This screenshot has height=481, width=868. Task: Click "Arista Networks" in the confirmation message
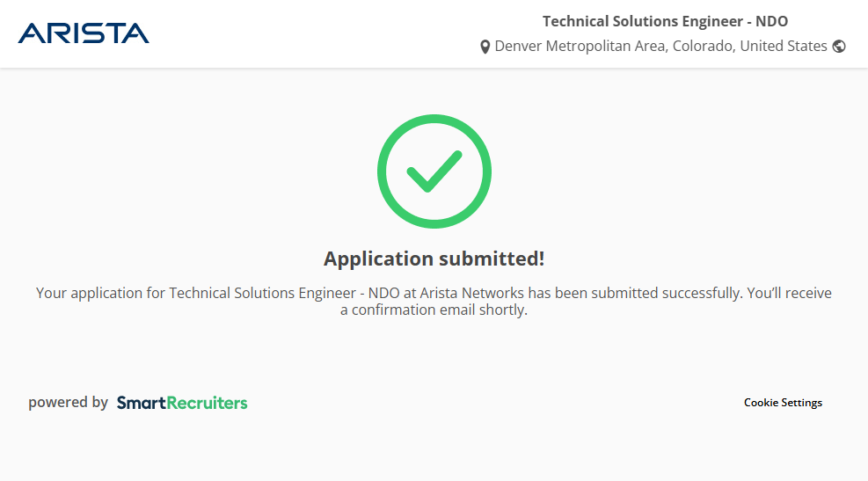pos(472,293)
